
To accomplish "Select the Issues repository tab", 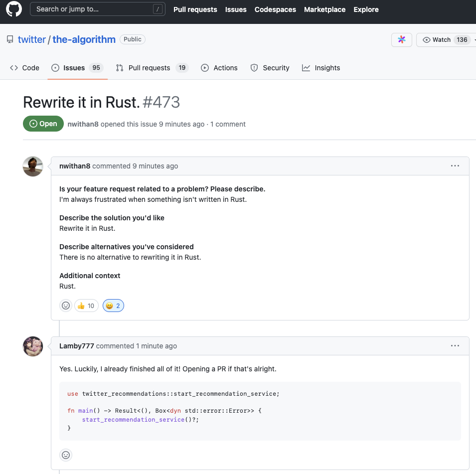I will pyautogui.click(x=77, y=68).
